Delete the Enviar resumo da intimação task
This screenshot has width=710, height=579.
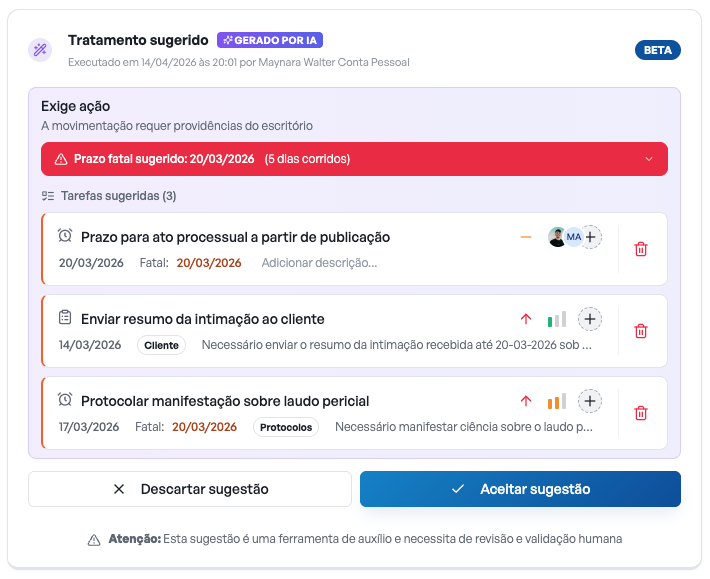[641, 331]
